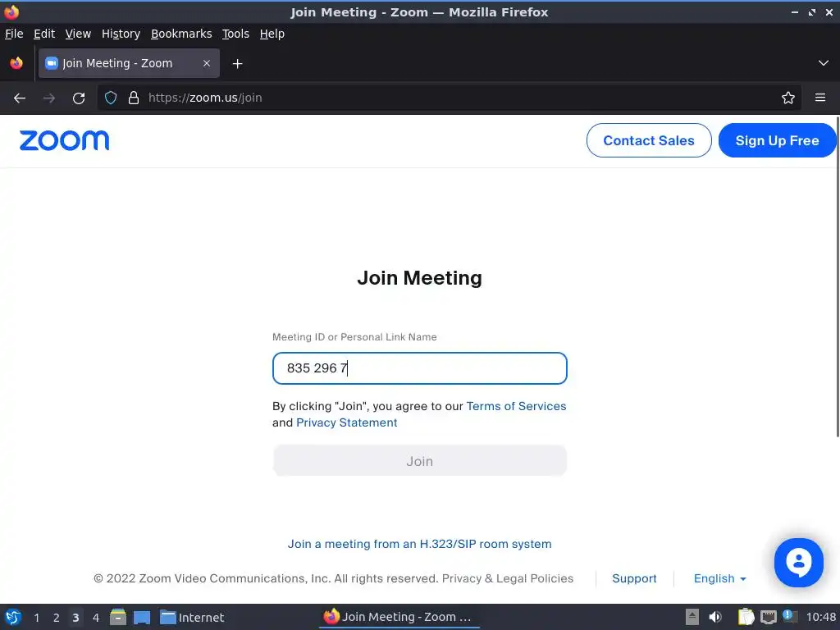Screen dimensions: 840x630
Task: Reload the Zoom join page
Action: coord(79,98)
